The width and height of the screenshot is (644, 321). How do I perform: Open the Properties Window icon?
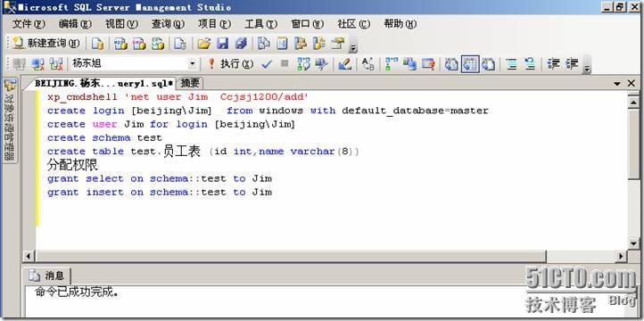click(x=337, y=43)
